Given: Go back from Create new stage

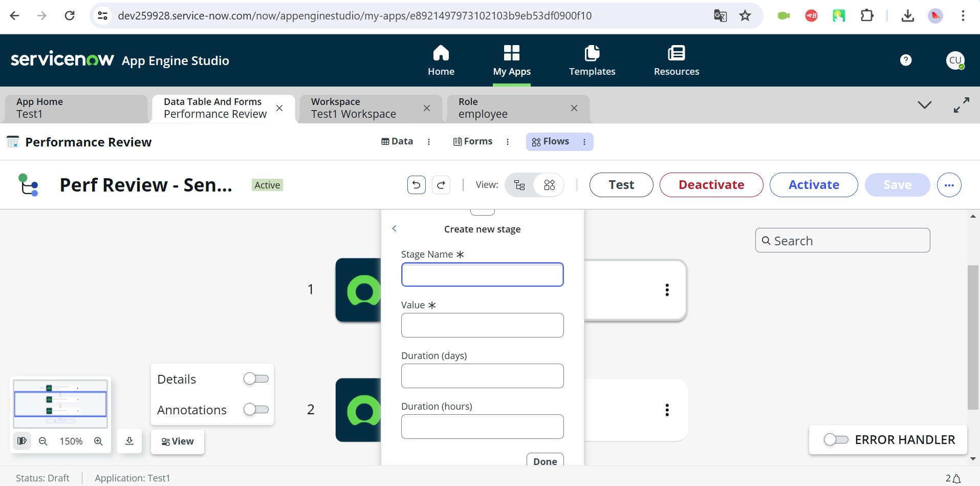Looking at the screenshot, I should [x=394, y=228].
